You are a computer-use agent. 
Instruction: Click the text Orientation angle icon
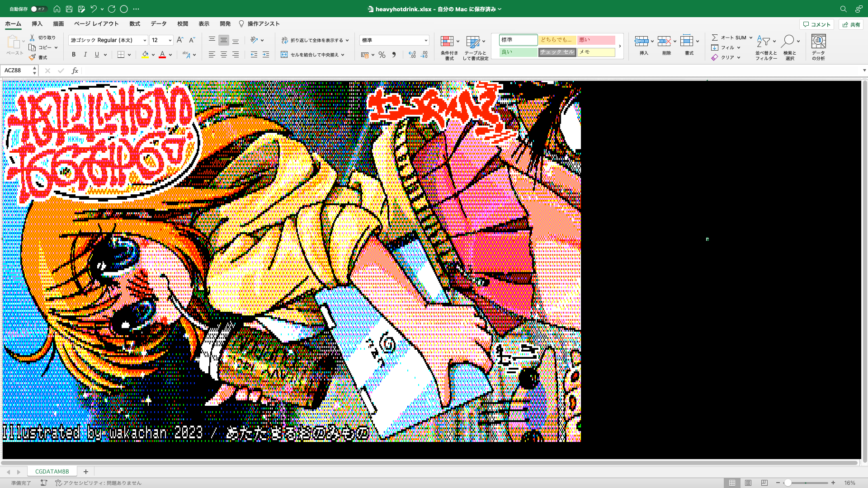254,40
